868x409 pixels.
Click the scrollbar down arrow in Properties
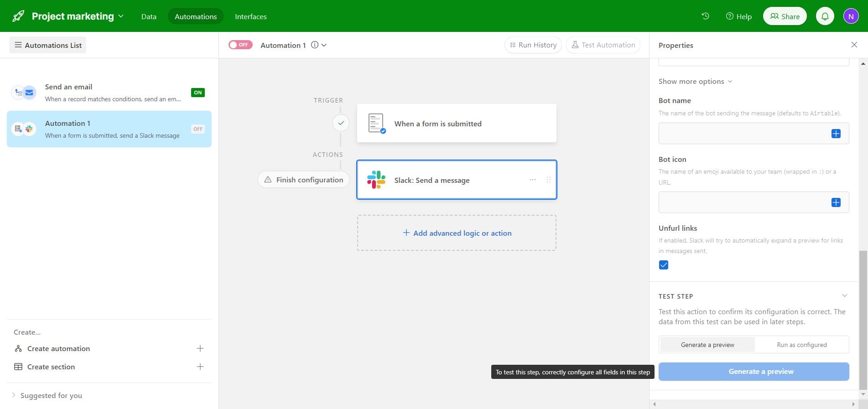pos(863,394)
